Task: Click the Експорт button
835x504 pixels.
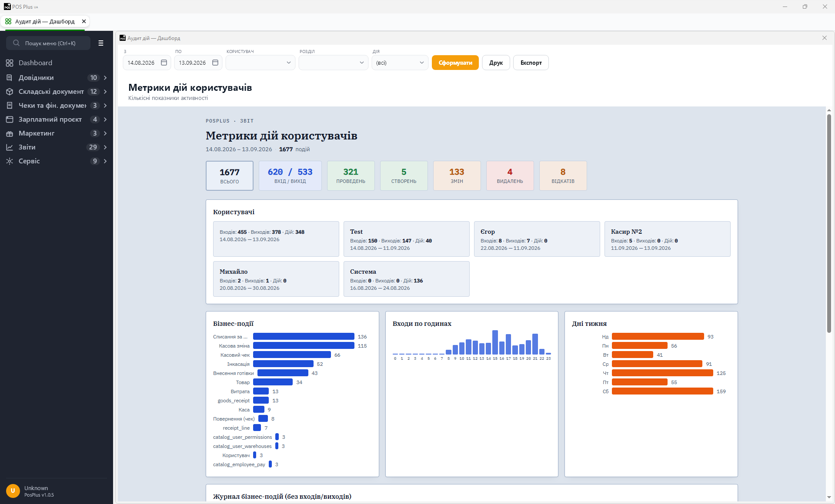Action: (x=531, y=63)
